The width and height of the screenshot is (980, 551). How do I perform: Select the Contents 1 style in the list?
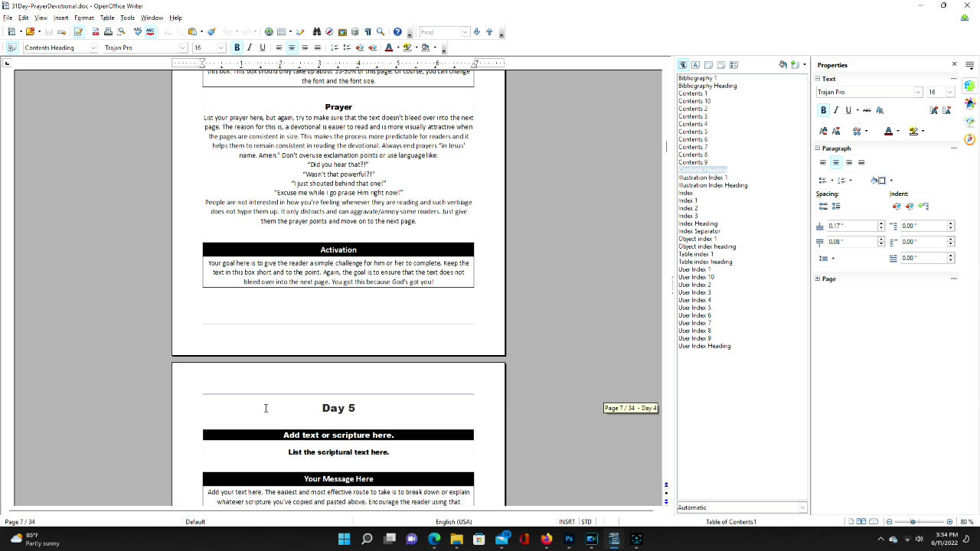click(693, 93)
